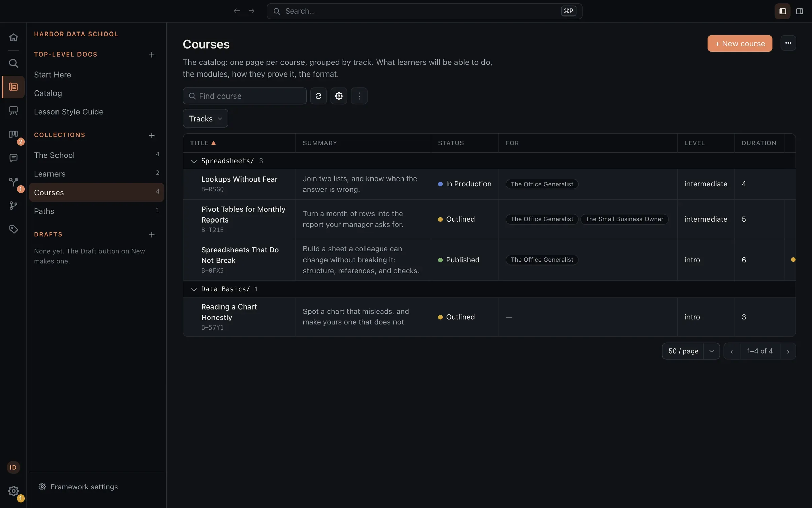
Task: Click the New course button
Action: [740, 43]
